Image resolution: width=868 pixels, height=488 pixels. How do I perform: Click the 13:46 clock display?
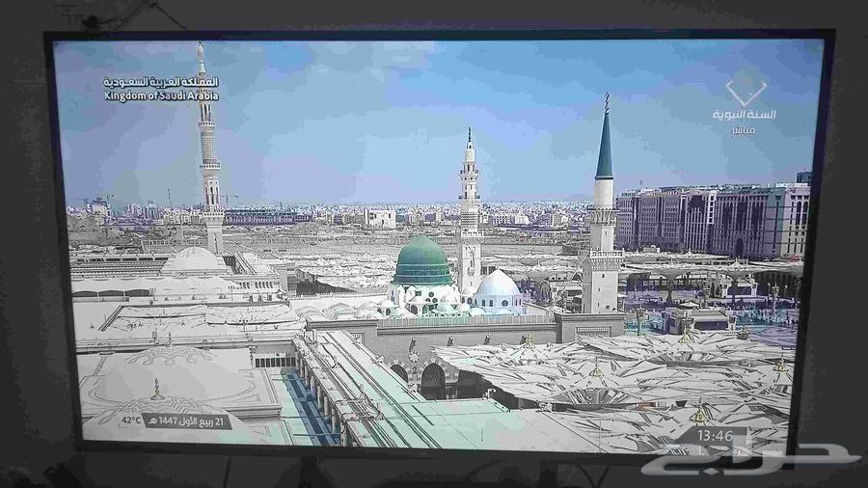click(715, 436)
